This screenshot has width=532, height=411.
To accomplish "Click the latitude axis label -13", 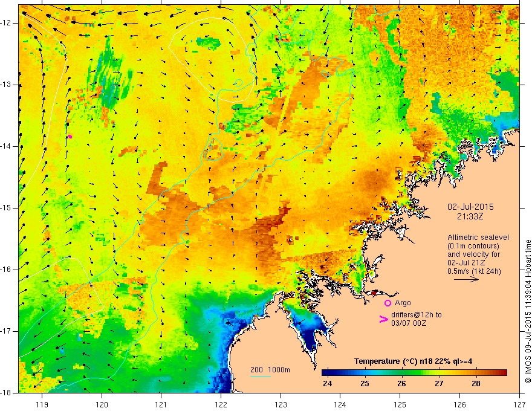I will [7, 85].
